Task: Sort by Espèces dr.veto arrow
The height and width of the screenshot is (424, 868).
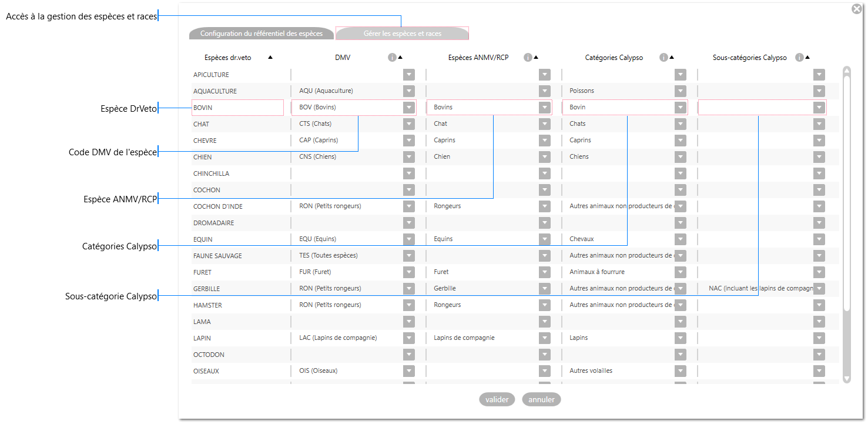Action: [270, 58]
